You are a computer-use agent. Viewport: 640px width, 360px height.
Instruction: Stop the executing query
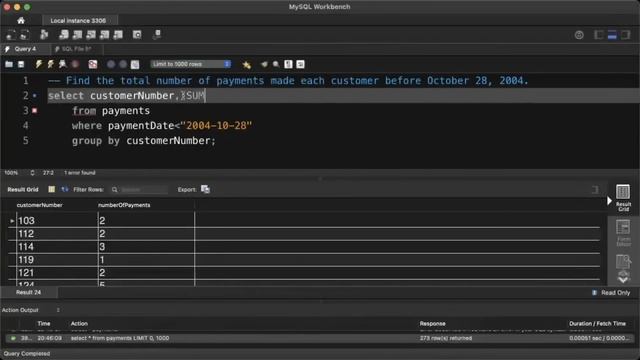tap(75, 64)
